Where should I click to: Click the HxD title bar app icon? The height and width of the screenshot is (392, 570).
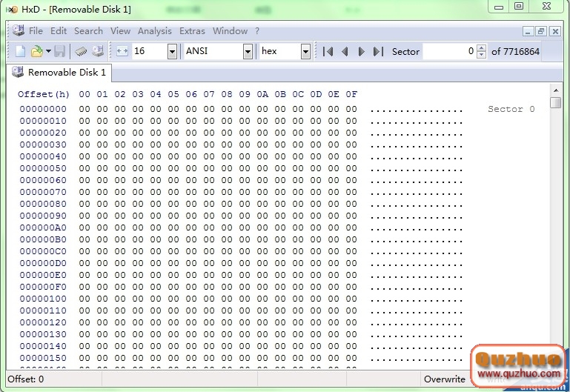(13, 10)
